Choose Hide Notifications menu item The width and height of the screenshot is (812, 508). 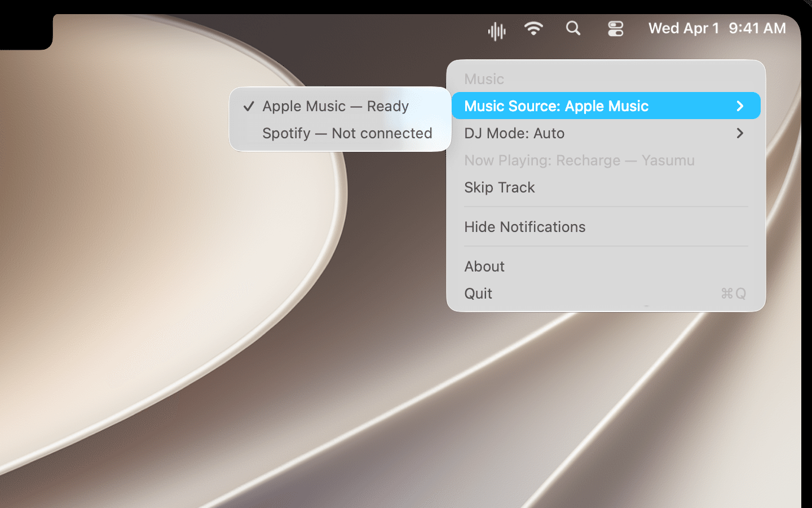tap(606, 227)
